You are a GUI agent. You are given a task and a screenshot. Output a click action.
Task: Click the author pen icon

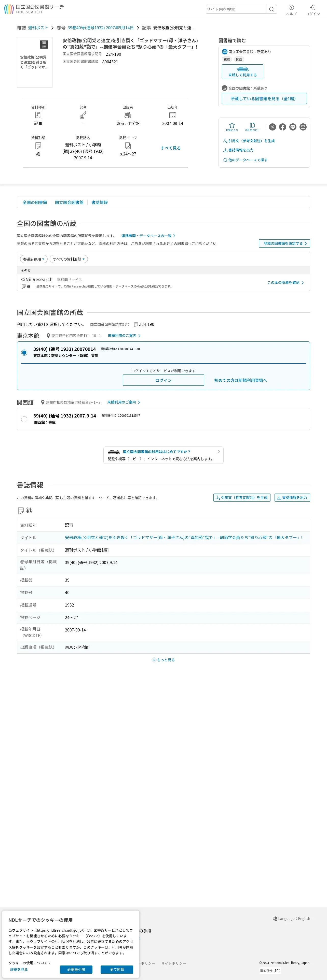click(83, 115)
